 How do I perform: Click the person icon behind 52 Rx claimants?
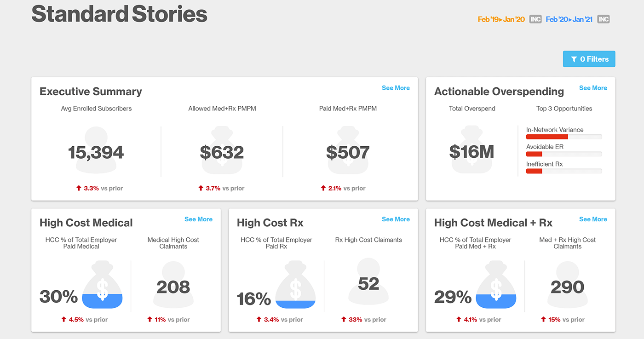(368, 282)
